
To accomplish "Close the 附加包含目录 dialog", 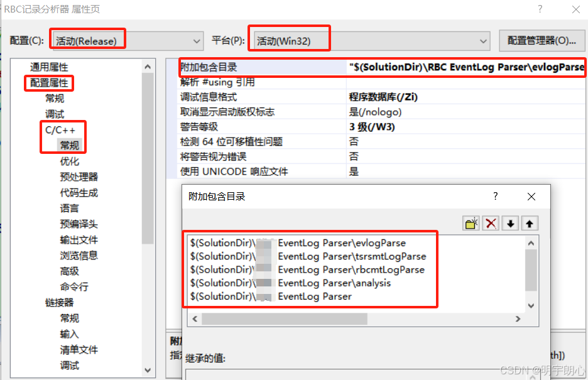I will tap(531, 197).
